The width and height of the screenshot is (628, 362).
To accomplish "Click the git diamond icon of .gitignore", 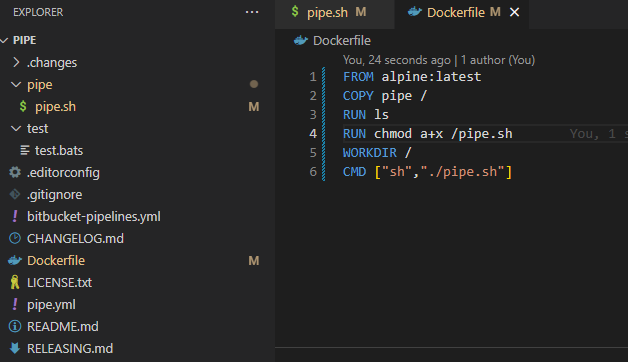I will [15, 195].
